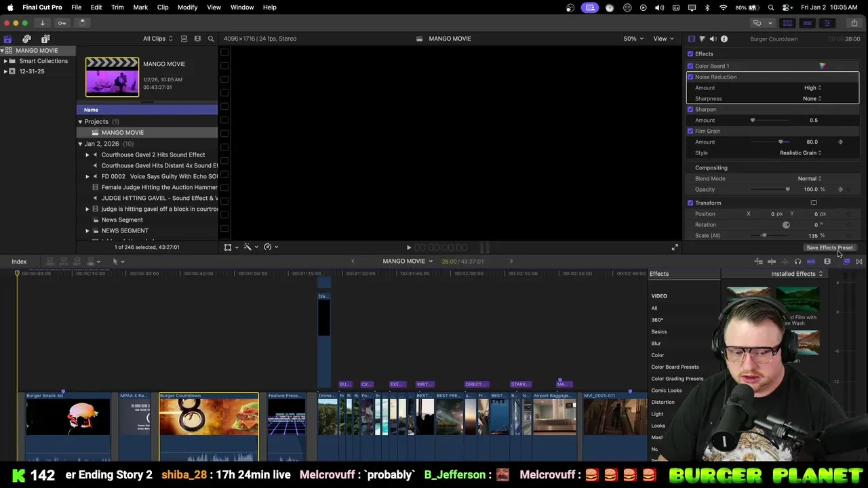
Task: Open the keyword editor key icon
Action: tap(62, 23)
